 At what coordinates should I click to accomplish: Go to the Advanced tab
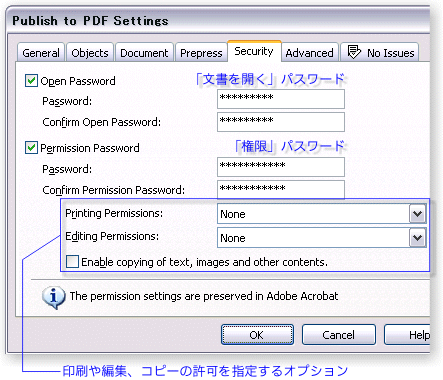pos(309,53)
